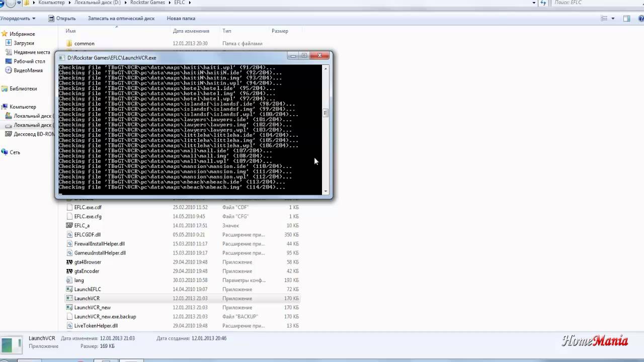The width and height of the screenshot is (644, 362).
Task: Click the LaunchVCR details pane thumbnail
Action: coord(12,344)
